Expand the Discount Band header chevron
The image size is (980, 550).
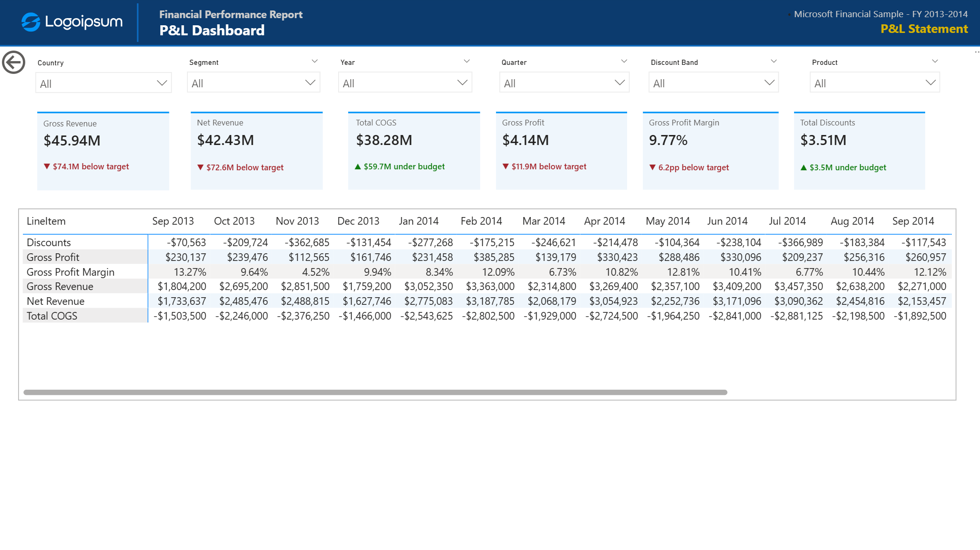[774, 62]
